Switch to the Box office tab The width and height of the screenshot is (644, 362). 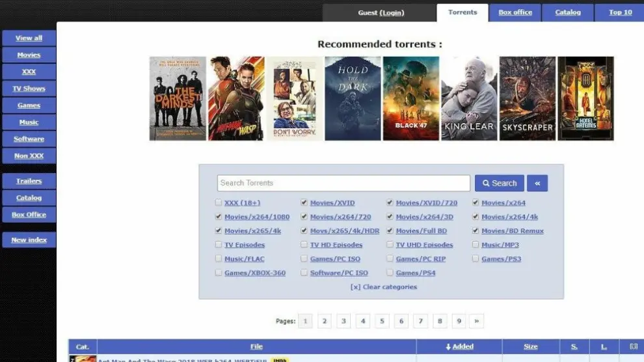tap(515, 12)
